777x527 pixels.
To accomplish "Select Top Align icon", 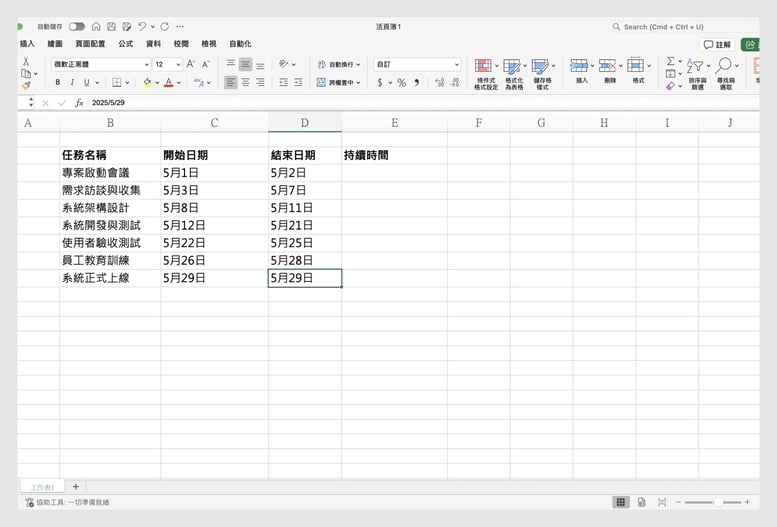I will point(230,64).
